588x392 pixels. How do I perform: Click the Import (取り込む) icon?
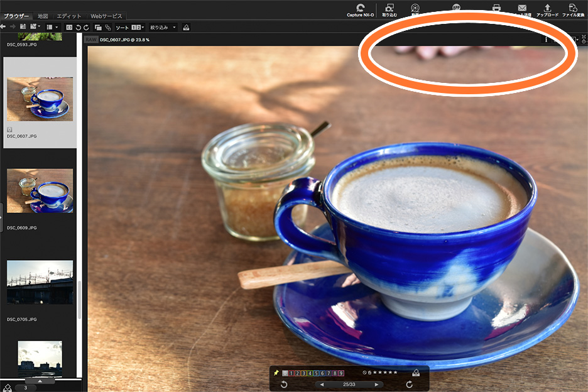point(389,9)
